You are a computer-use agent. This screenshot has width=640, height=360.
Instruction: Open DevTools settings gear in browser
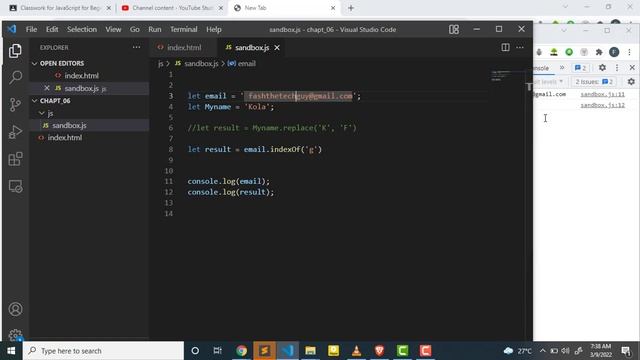(602, 68)
